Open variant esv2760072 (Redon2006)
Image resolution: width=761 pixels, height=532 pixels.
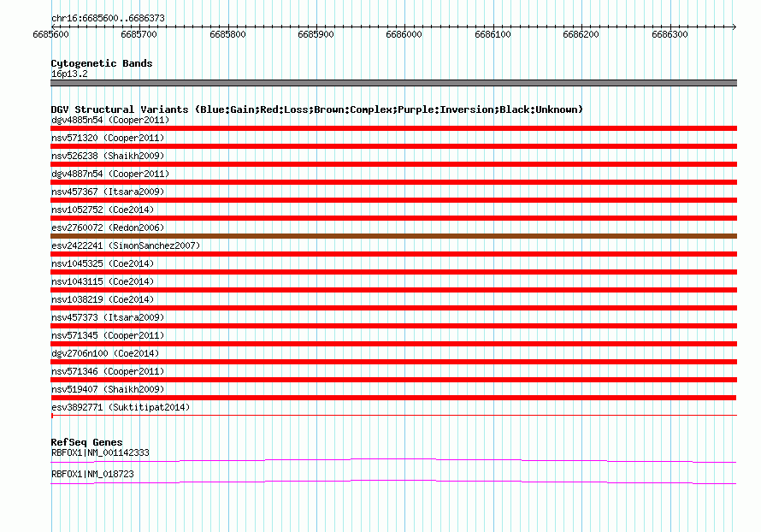point(108,228)
